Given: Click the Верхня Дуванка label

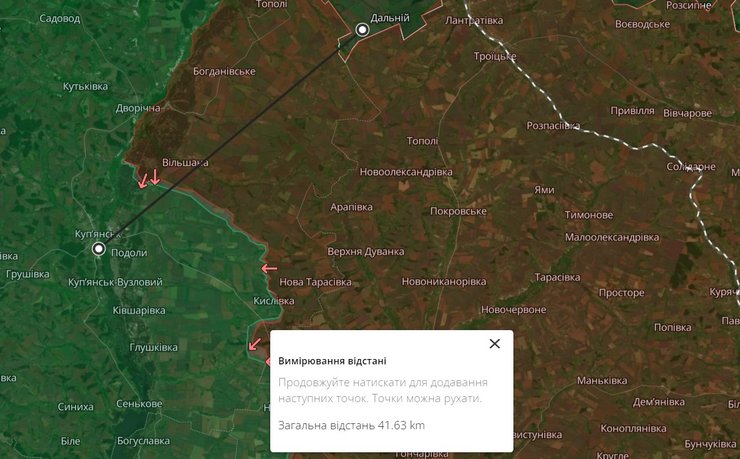Looking at the screenshot, I should [x=366, y=251].
